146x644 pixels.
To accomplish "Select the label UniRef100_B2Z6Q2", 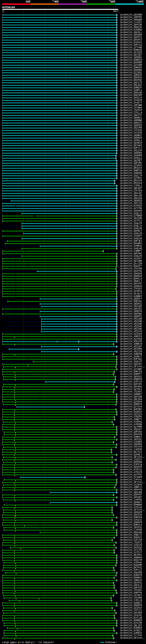I will tap(131, 72).
